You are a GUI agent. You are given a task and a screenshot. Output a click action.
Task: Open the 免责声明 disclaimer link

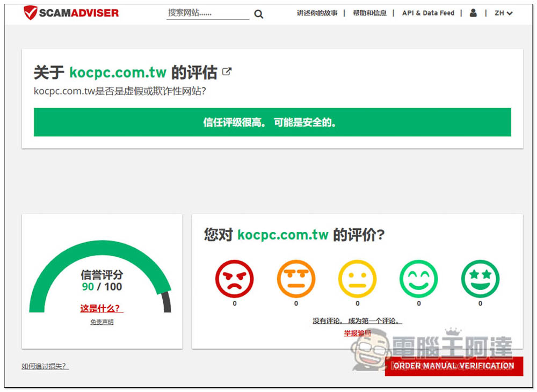[x=101, y=322]
